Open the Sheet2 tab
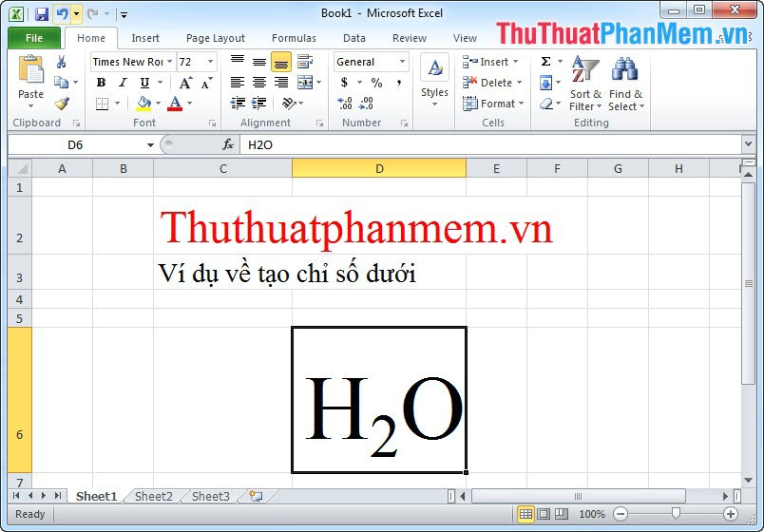Image resolution: width=764 pixels, height=532 pixels. 154,497
